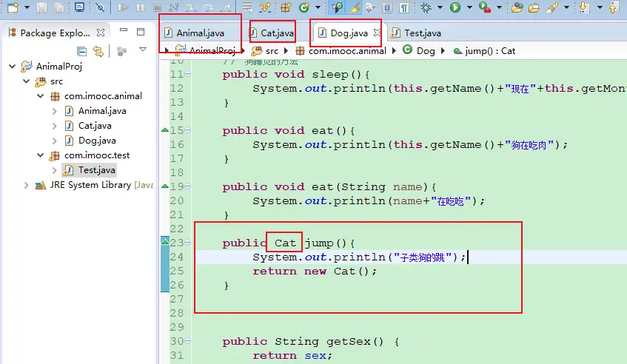Click the Dog class in breadcrumb
Screen dimensions: 627x364
pos(426,51)
